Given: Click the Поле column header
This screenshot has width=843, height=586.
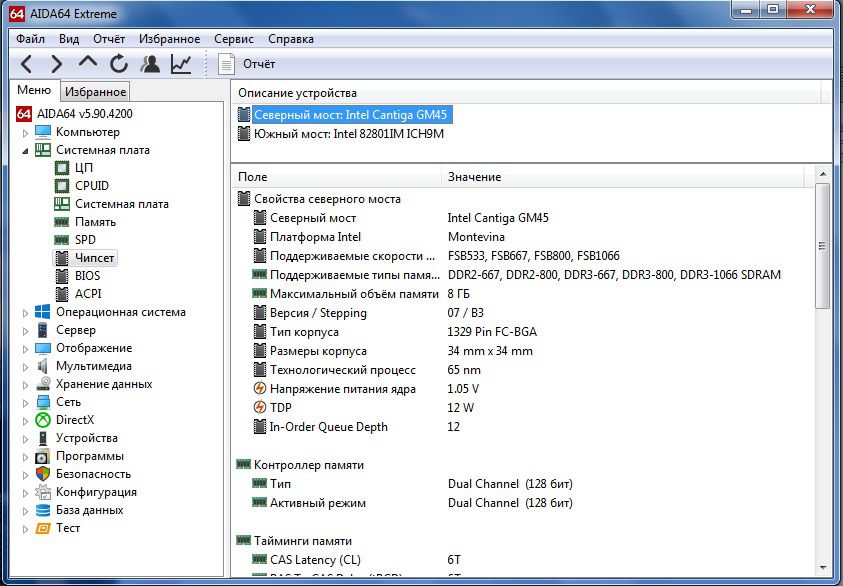Looking at the screenshot, I should pyautogui.click(x=337, y=177).
